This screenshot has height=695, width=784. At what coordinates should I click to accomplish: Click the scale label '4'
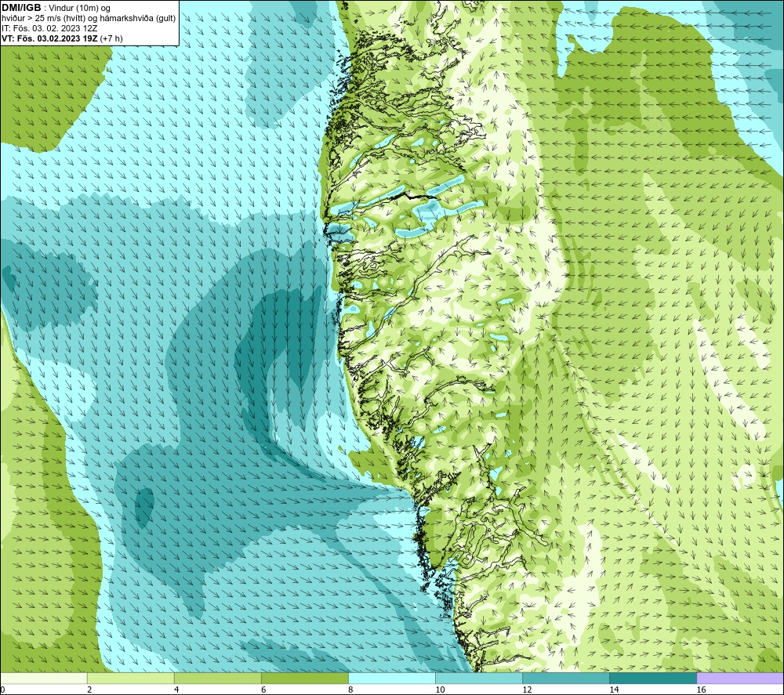click(176, 690)
